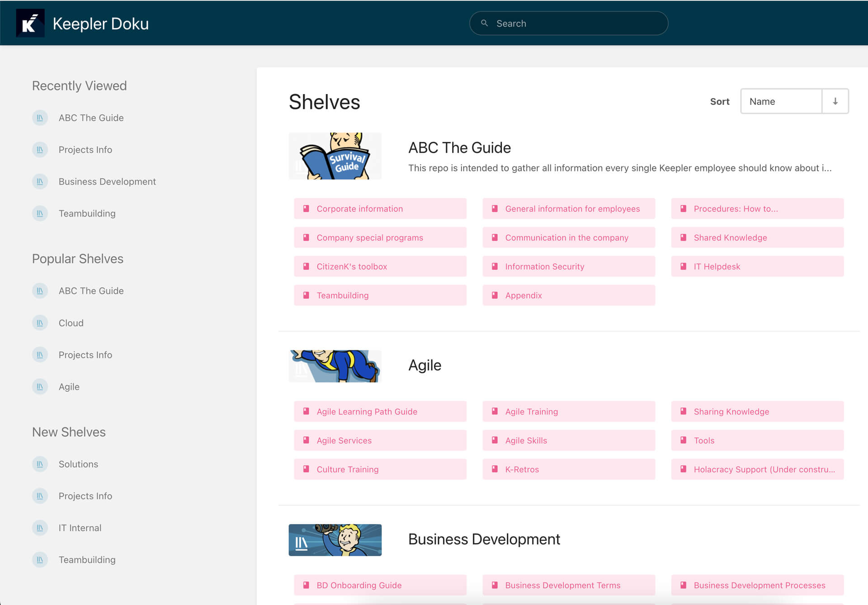Open the Business Development shelf heading

click(x=484, y=539)
